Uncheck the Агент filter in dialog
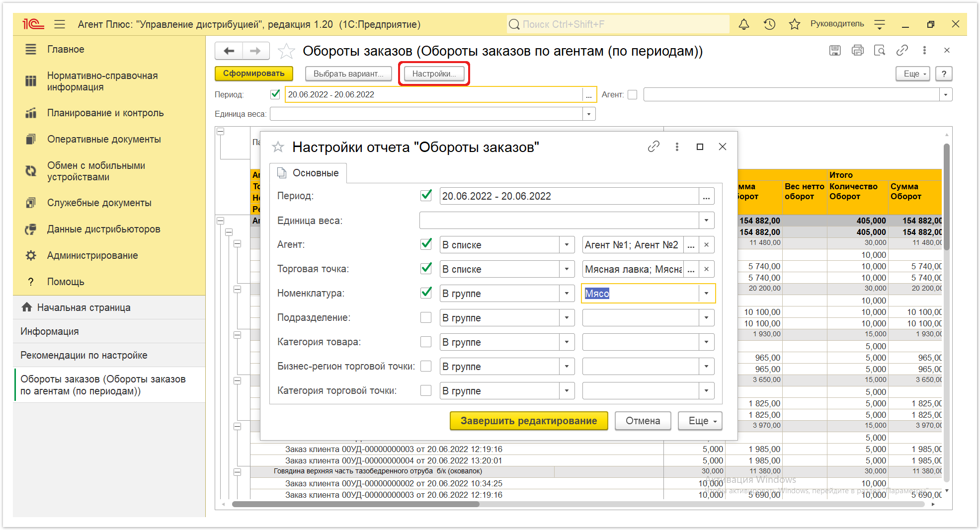The image size is (980, 530). click(426, 244)
